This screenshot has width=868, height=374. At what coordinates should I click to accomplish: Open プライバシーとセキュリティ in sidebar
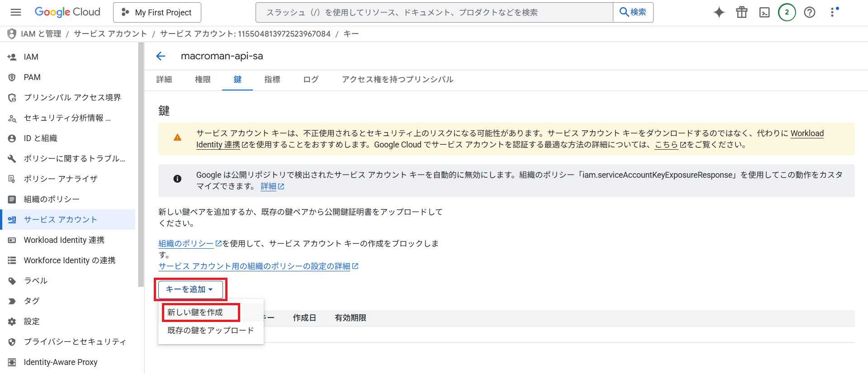(68, 342)
